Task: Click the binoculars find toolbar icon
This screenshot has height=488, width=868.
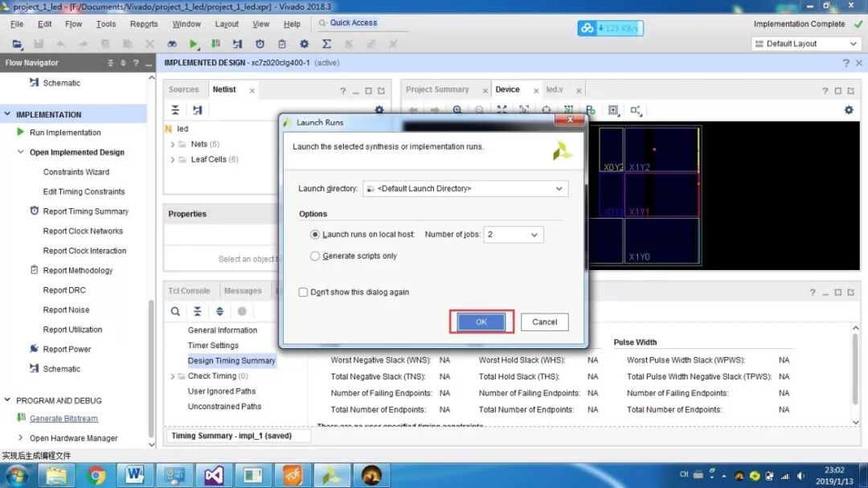Action: coord(172,43)
